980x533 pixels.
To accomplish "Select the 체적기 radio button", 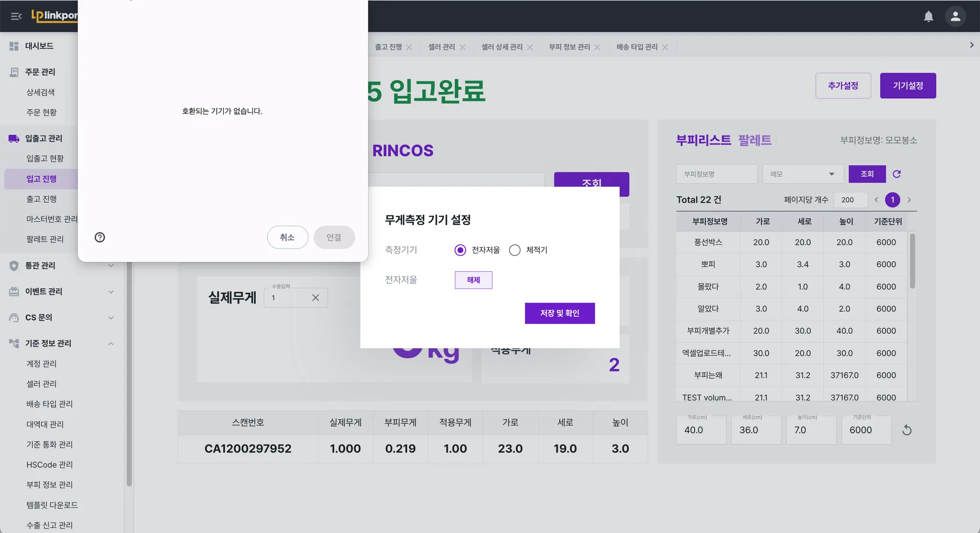I will [x=514, y=250].
